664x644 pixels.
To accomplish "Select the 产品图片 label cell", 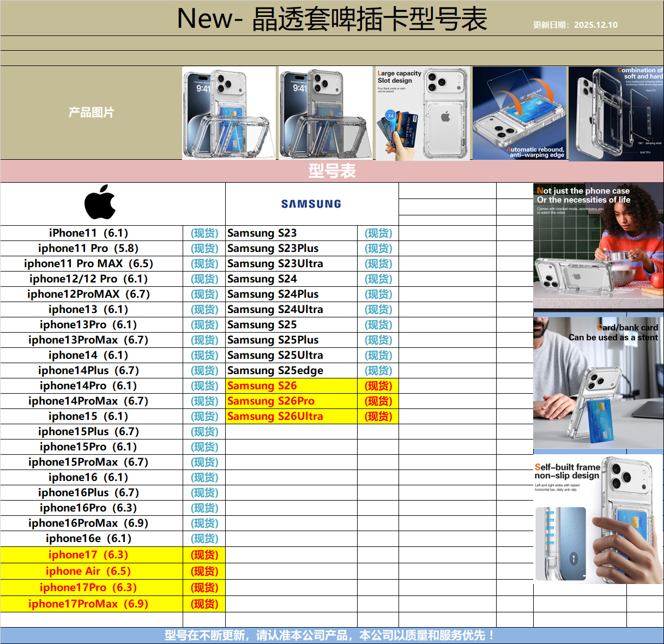I will point(91,113).
